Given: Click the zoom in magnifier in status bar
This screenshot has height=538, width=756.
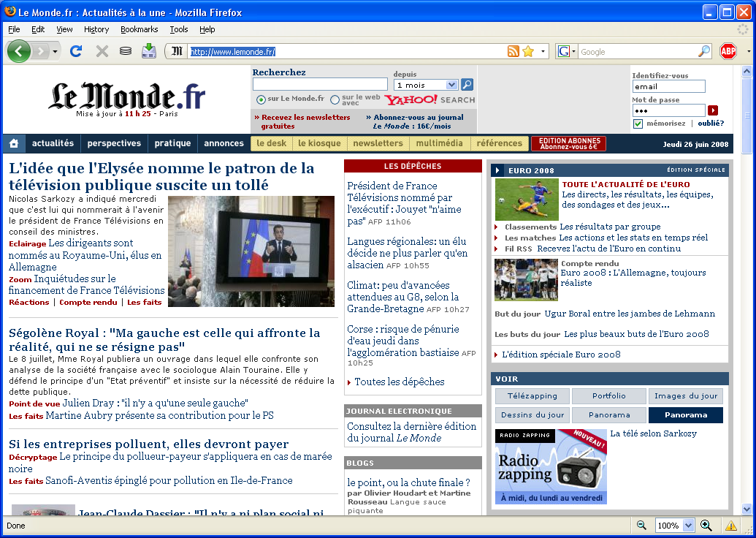Looking at the screenshot, I should 706,526.
